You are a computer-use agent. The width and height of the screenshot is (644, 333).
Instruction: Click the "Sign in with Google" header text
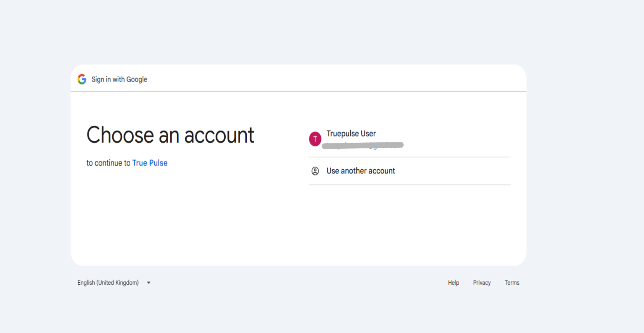(x=119, y=79)
